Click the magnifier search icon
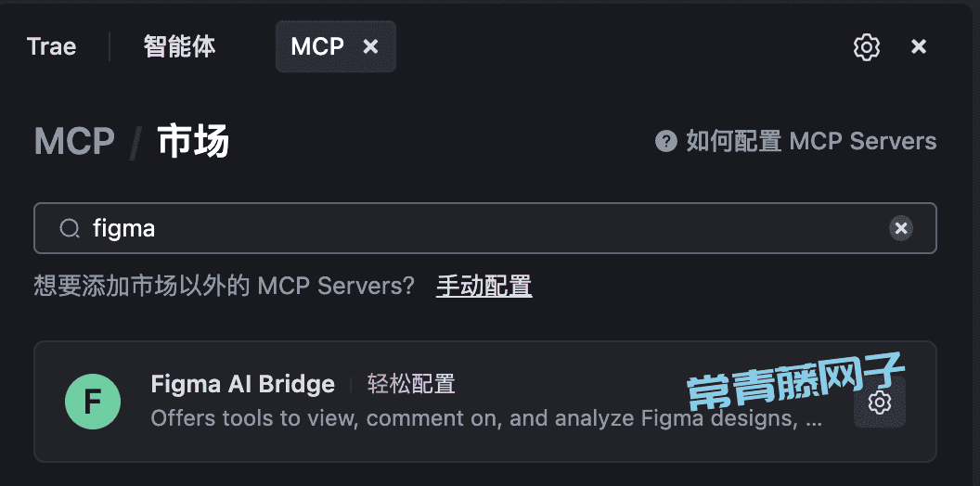 pos(70,229)
